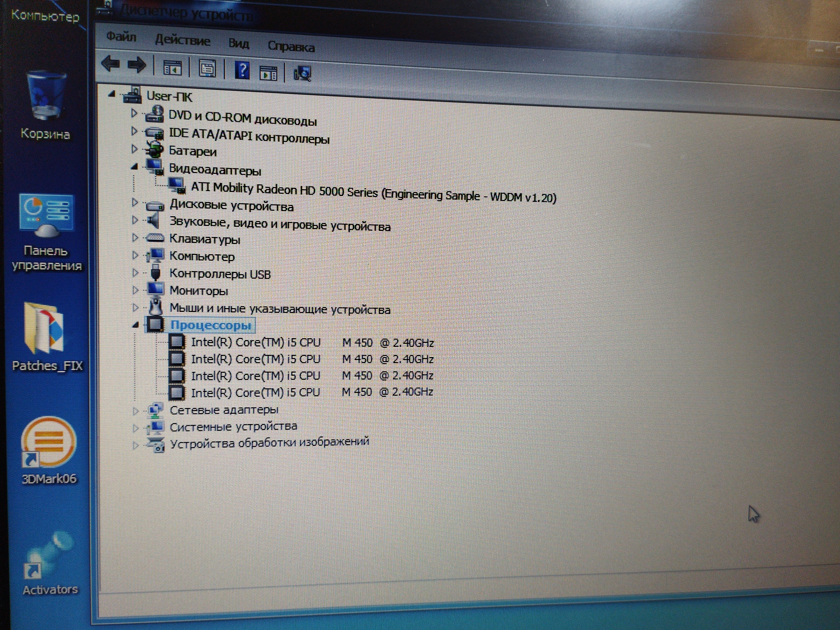840x630 pixels.
Task: Select the Контроллеры USB label
Action: 220,274
